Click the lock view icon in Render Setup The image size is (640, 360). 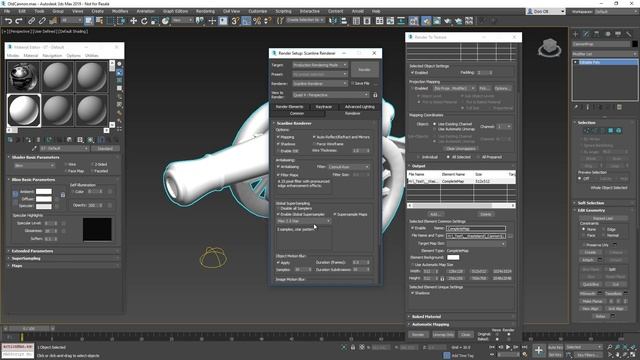pos(375,95)
